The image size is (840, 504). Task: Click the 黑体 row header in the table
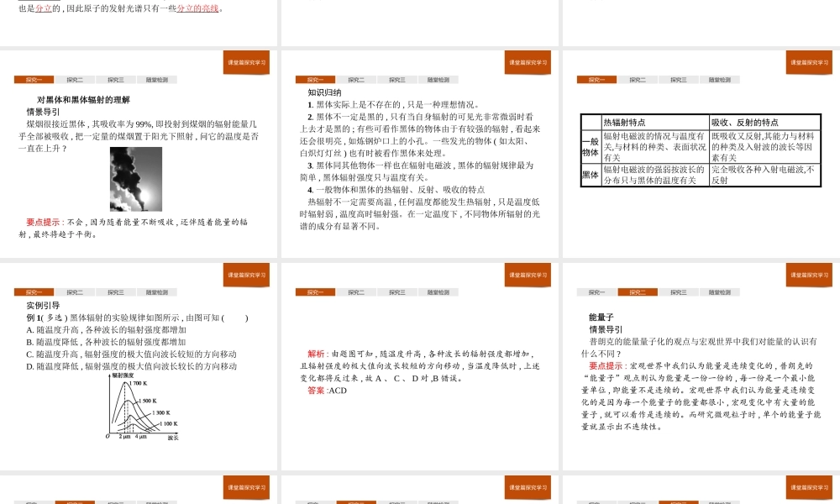591,175
